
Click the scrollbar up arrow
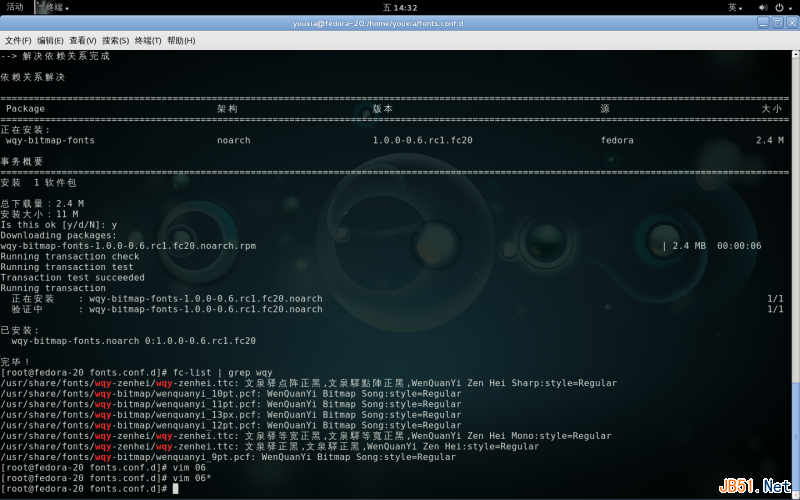tap(795, 54)
